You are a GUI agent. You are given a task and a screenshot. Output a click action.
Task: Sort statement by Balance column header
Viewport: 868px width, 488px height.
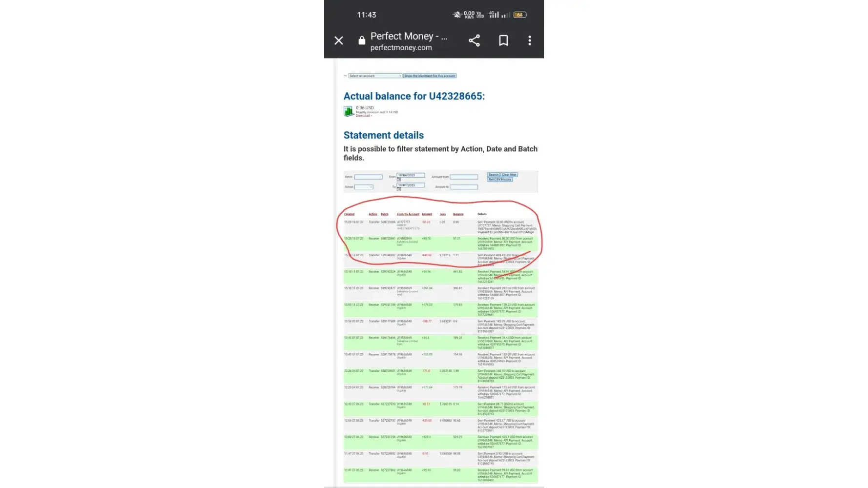(x=458, y=214)
